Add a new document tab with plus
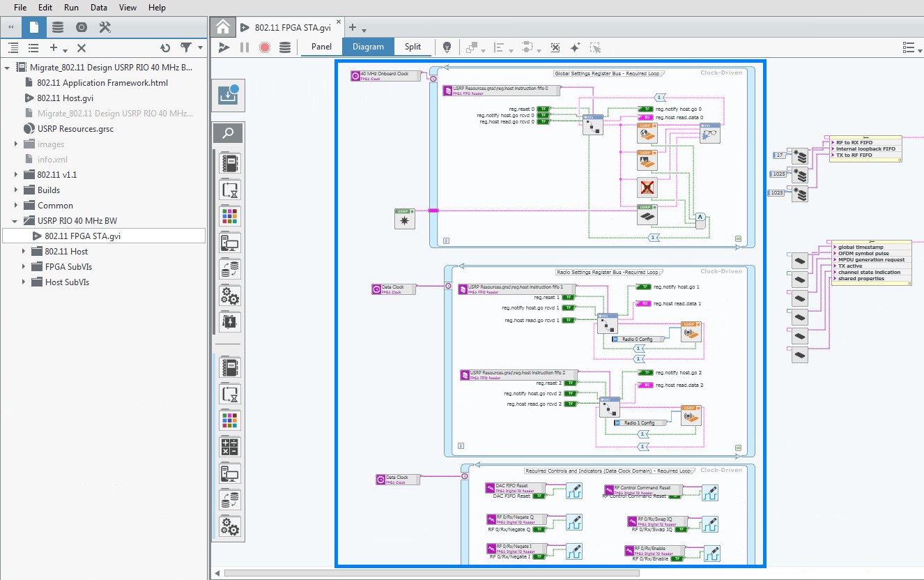This screenshot has width=924, height=580. coord(353,28)
